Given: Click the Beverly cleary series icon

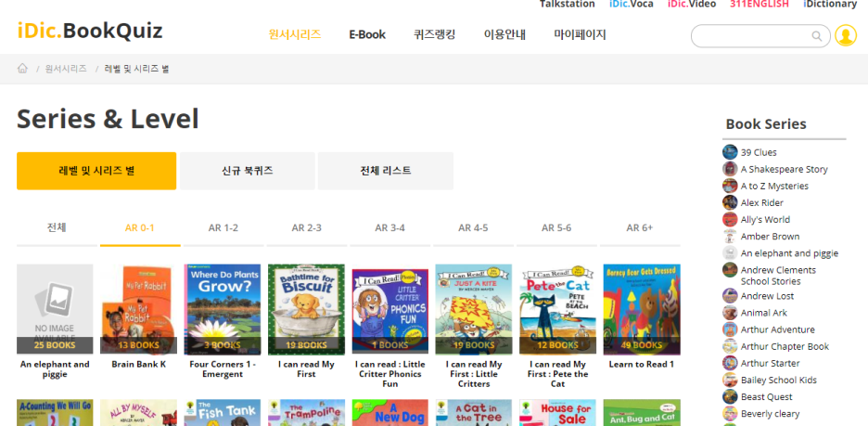Looking at the screenshot, I should pyautogui.click(x=730, y=413).
